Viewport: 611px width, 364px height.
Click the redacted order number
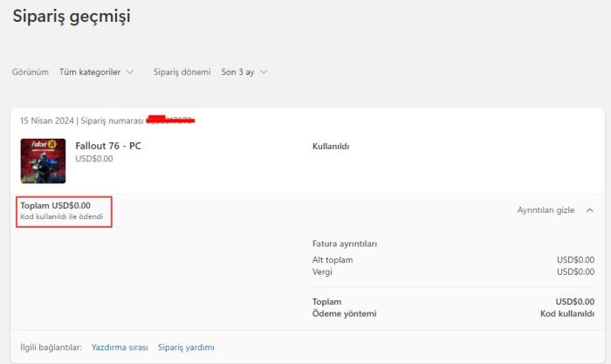pyautogui.click(x=170, y=120)
